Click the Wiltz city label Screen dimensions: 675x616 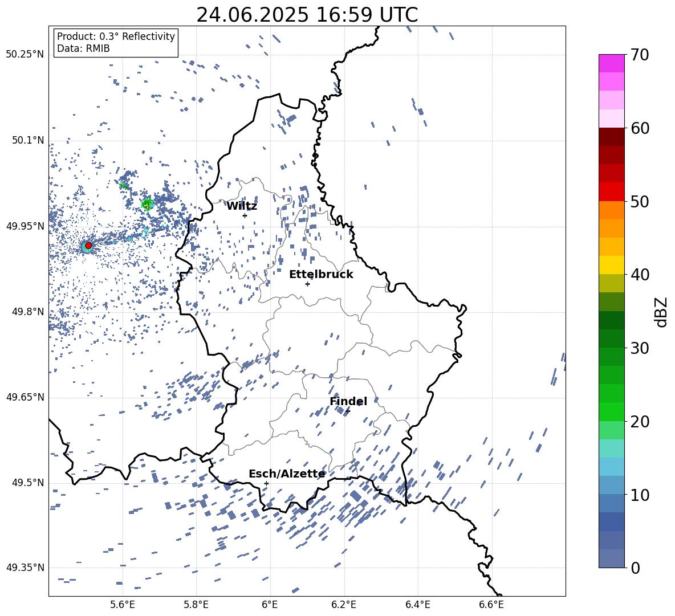242,206
